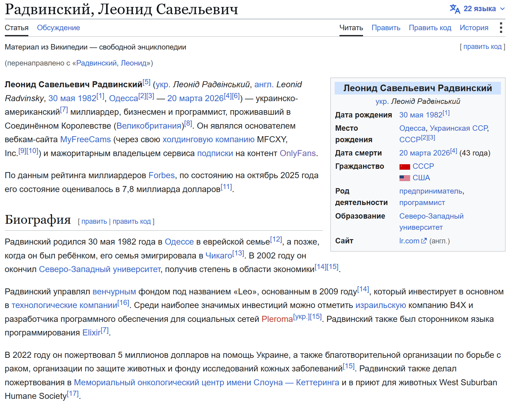Click the USA flag icon in infobox
Screen dimensions: 513x420
tap(405, 178)
